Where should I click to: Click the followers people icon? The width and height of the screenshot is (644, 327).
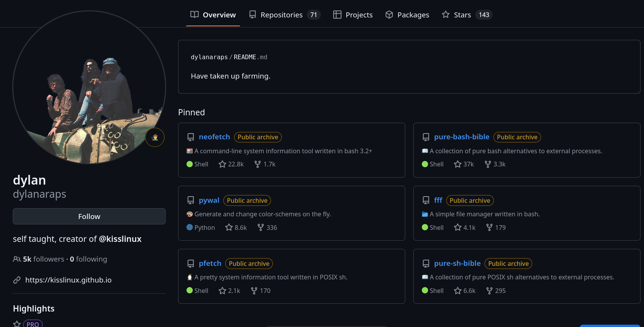(17, 259)
